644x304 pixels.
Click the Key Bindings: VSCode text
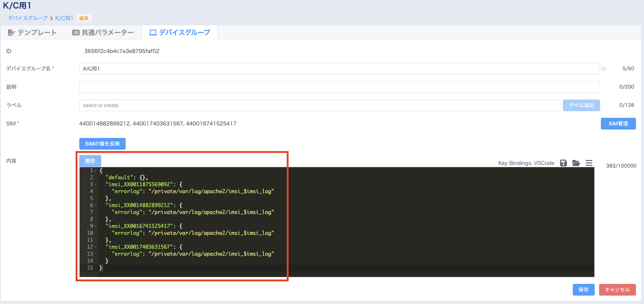[x=526, y=163]
